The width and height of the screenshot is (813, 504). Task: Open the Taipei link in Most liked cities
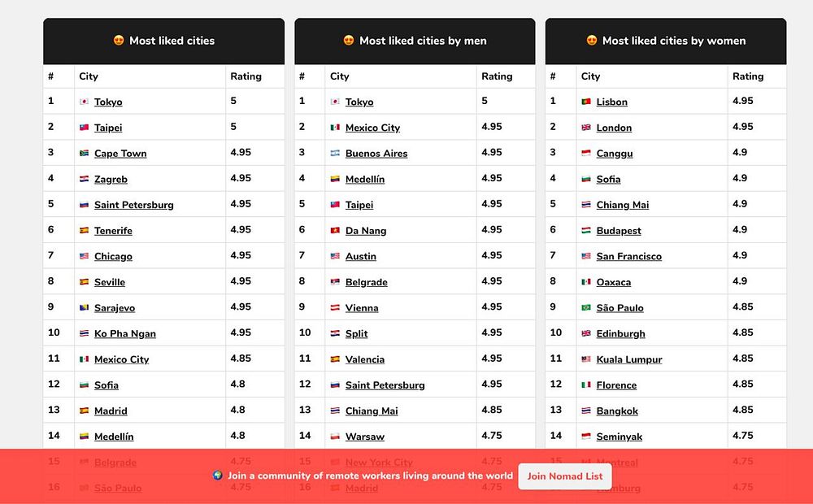click(x=108, y=128)
